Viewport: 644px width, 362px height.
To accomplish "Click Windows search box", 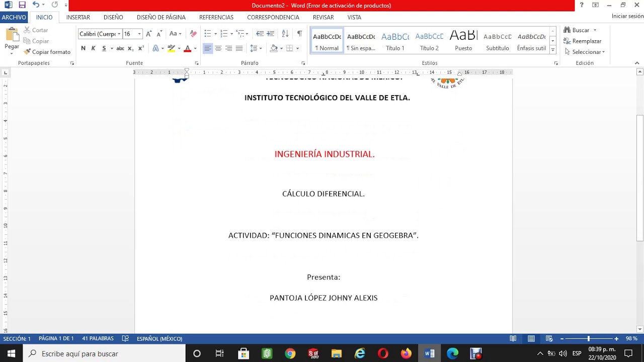I will (x=105, y=353).
